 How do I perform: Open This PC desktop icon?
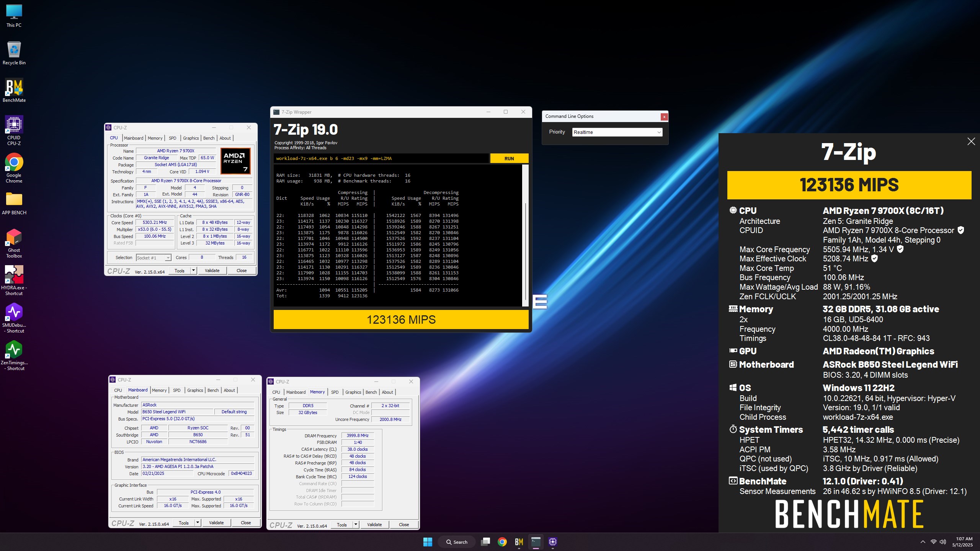coord(14,16)
